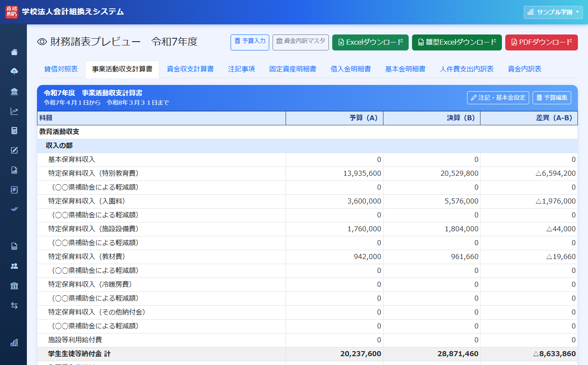The image size is (588, 365).
Task: Click the 施設等利用給付費 row label
Action: (x=75, y=340)
